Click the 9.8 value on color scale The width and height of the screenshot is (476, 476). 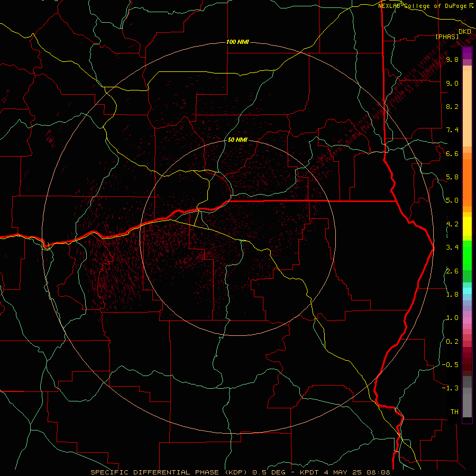coord(452,60)
